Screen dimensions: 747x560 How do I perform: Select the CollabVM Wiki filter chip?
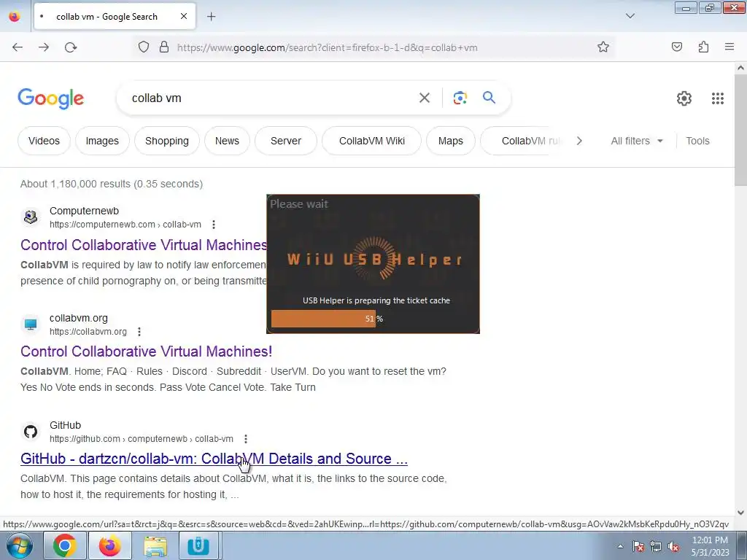pyautogui.click(x=371, y=141)
